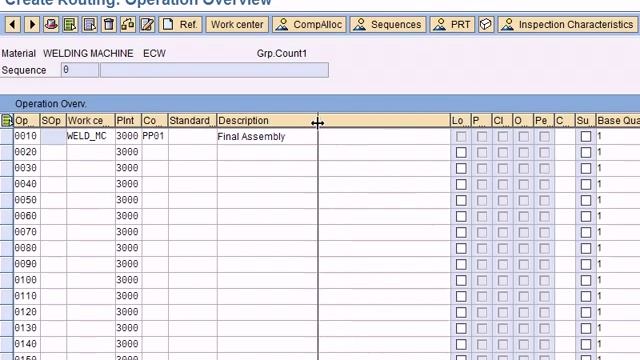Select row selector for operation 0020
The image size is (640, 360).
7,152
